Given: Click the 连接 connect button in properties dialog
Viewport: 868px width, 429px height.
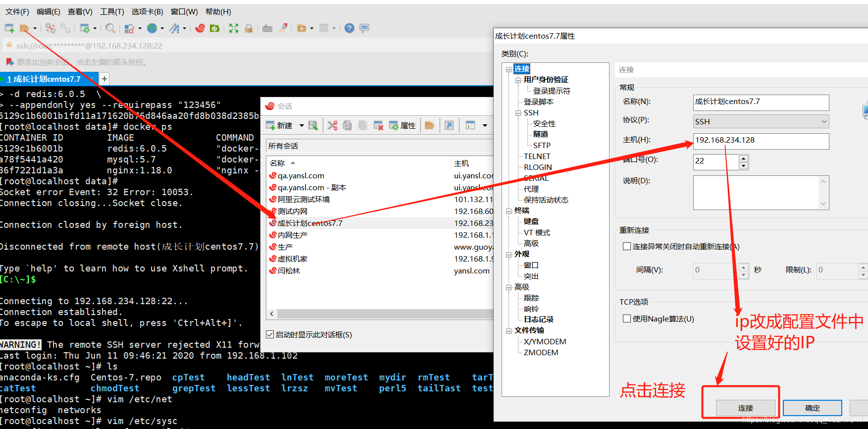Looking at the screenshot, I should tap(745, 408).
